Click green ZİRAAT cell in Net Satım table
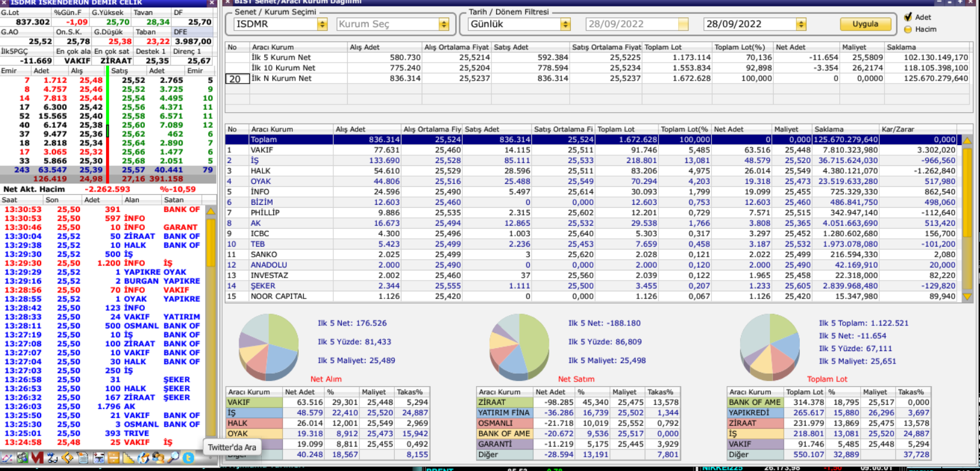This screenshot has height=471, width=980. click(x=505, y=403)
